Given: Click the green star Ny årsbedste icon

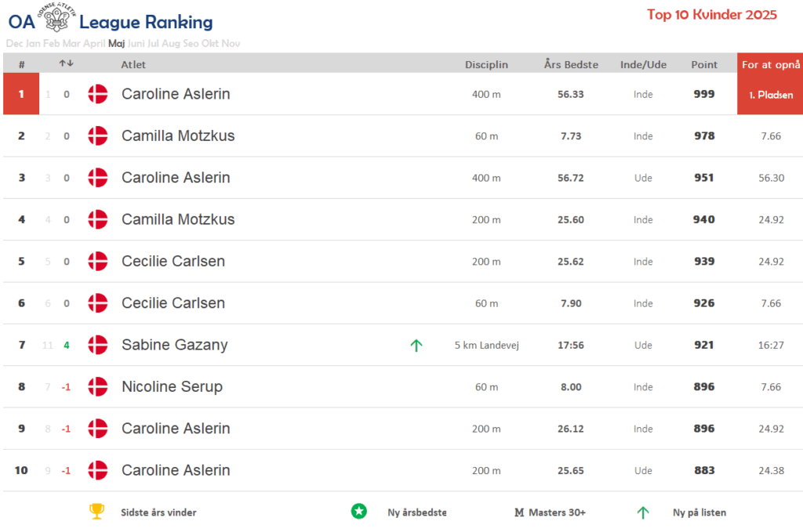Looking at the screenshot, I should (359, 511).
